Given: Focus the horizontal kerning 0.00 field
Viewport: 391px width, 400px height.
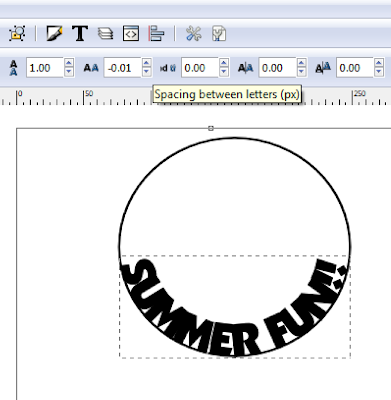Looking at the screenshot, I should pos(277,68).
